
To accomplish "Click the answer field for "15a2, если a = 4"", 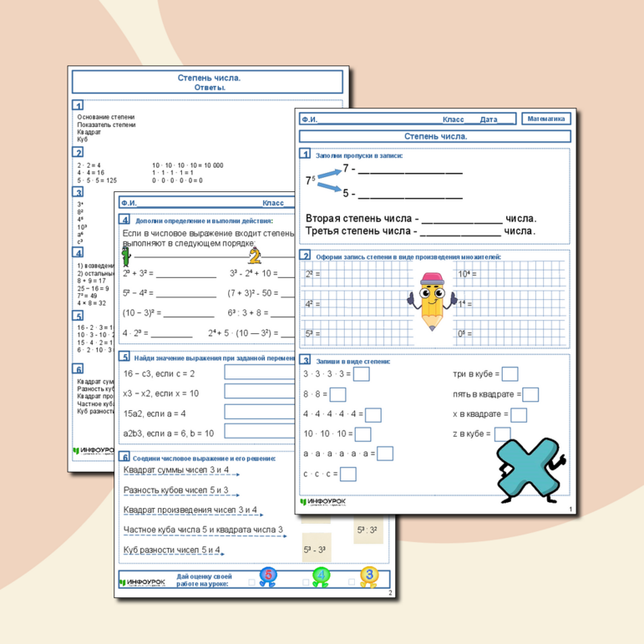I will (260, 412).
